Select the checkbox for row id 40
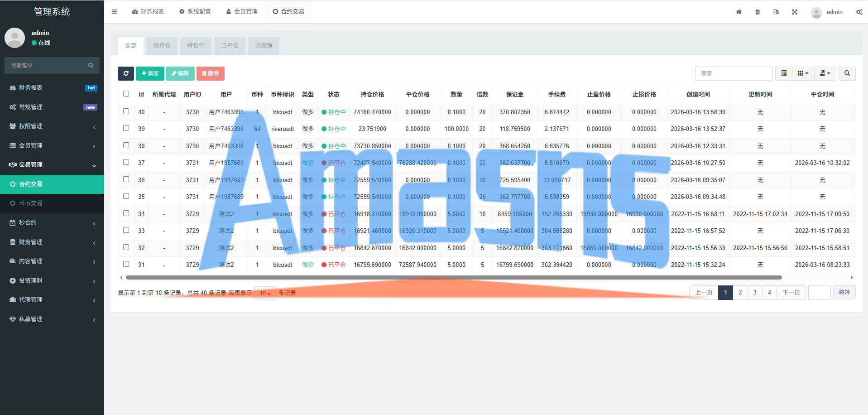Screen dimensions: 868x415 tap(126, 111)
